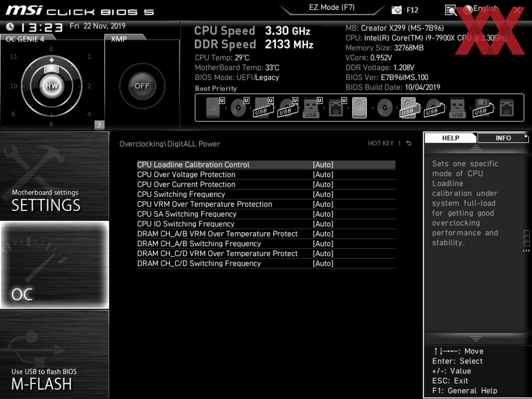Open DRAM CH_A/B VRM Over Temperature Protect [Auto]

(x=323, y=234)
